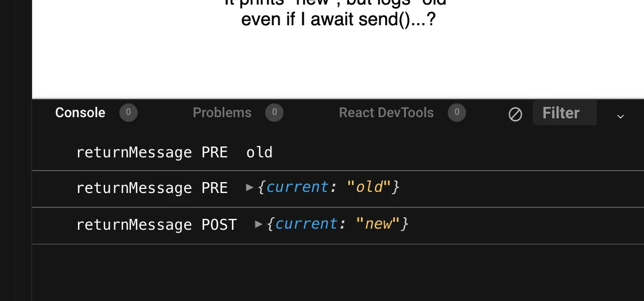Screen dimensions: 644x301
Task: Expand the POST {current: "new"} object arrow
Action: click(x=258, y=224)
